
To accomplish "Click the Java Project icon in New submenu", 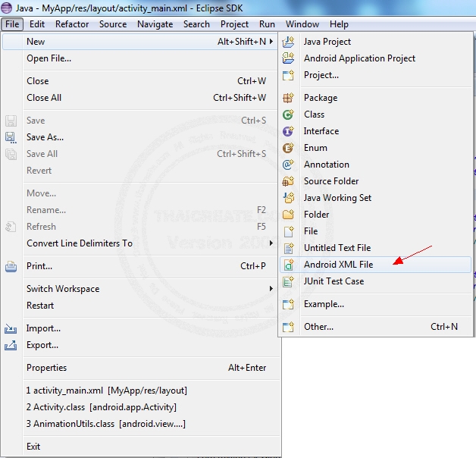I will pos(288,42).
